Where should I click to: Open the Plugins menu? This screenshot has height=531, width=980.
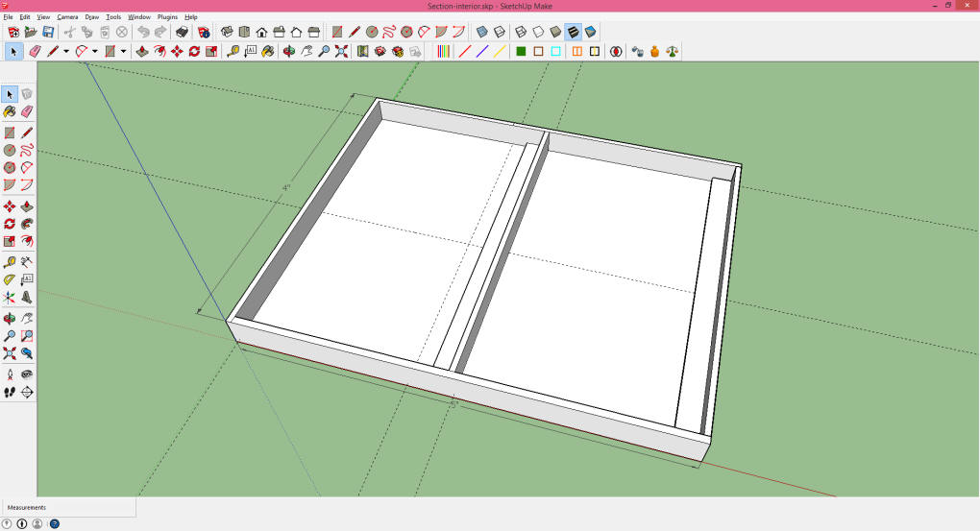point(168,17)
